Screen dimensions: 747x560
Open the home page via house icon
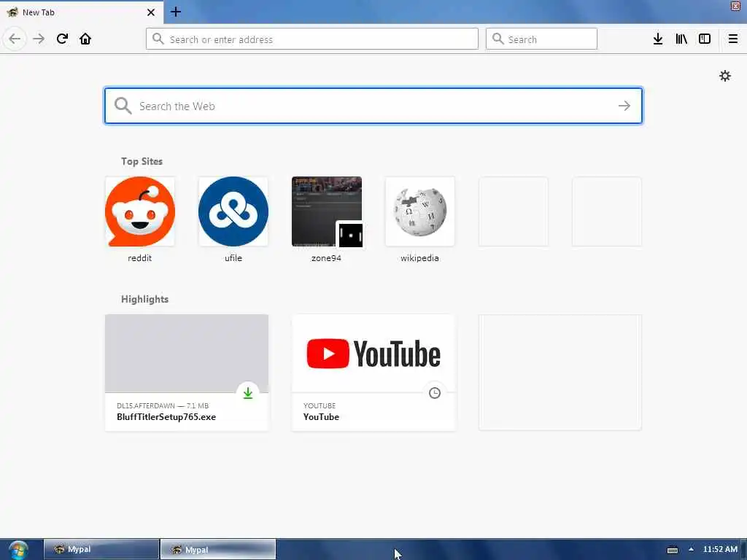85,39
